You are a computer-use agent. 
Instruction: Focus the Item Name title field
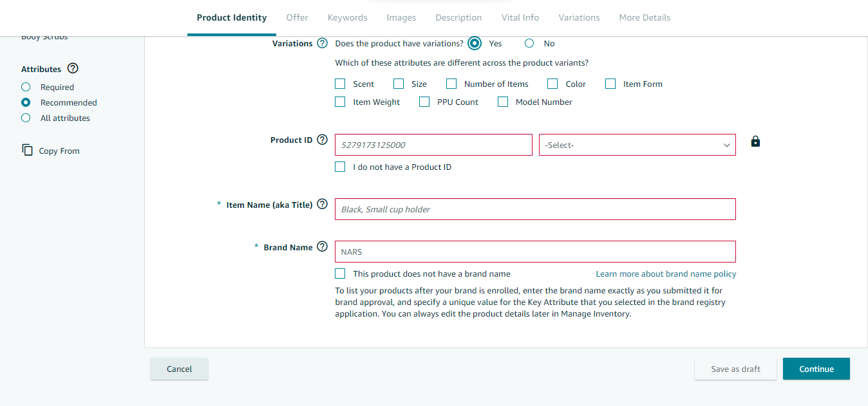point(535,209)
